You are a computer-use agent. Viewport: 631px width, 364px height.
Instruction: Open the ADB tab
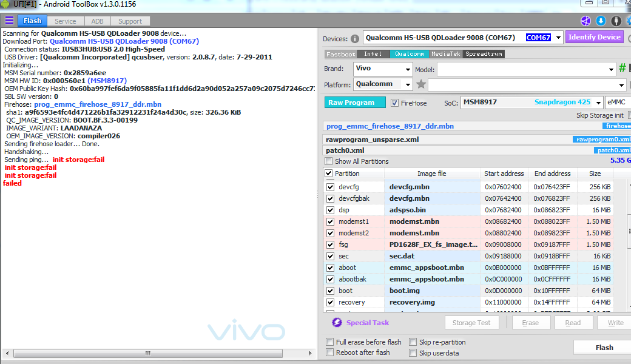point(97,21)
